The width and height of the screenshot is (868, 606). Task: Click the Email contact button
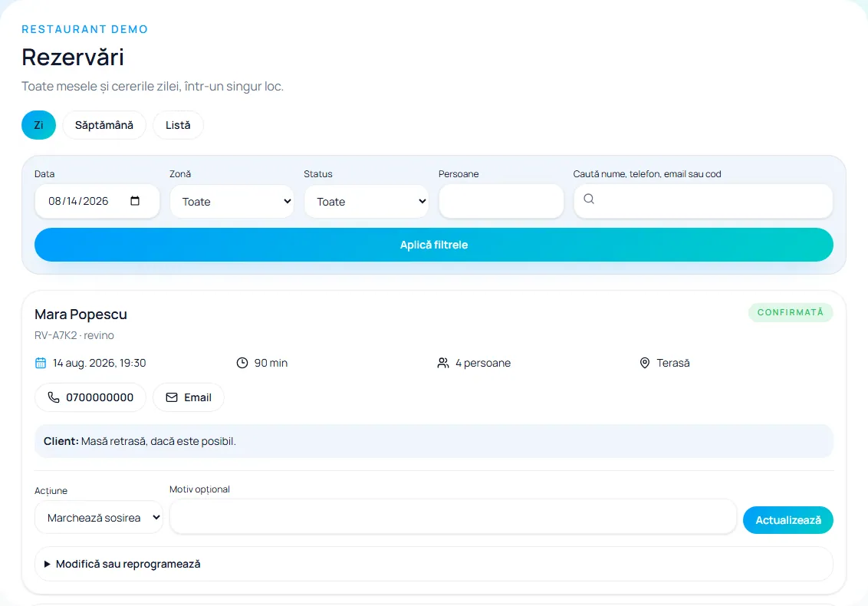[x=188, y=397]
